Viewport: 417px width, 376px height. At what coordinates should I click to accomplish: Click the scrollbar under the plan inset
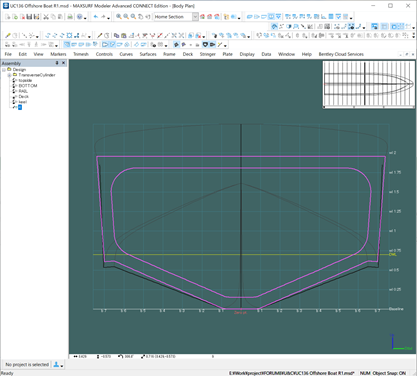pos(369,107)
